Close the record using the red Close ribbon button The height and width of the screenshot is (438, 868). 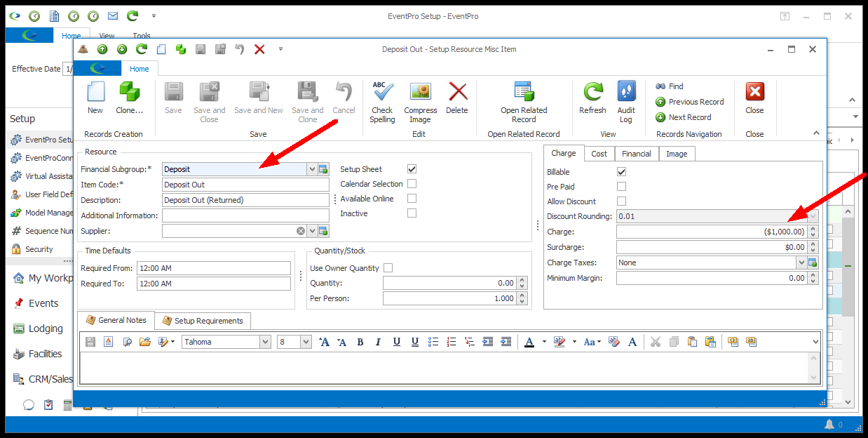click(x=754, y=98)
